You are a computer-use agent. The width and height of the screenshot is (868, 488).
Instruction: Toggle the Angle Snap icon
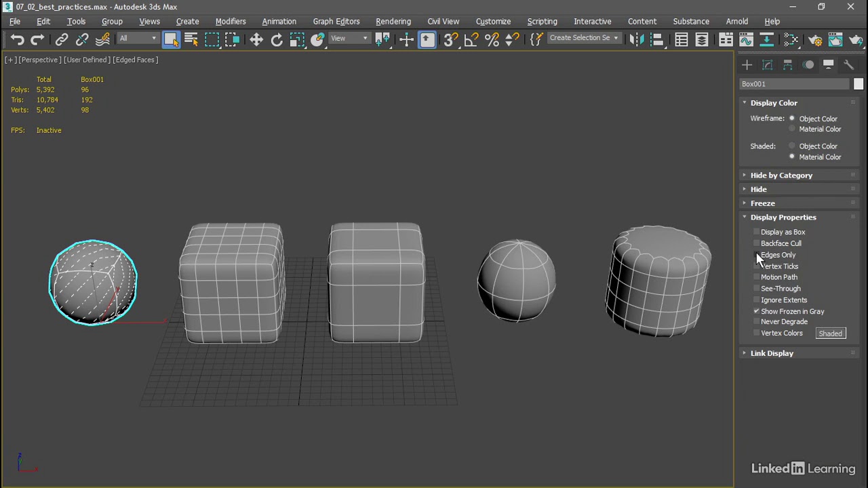471,40
